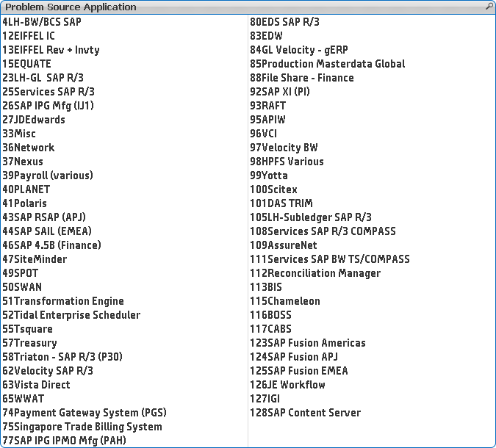Choose '83EDW' in the list
Image resolution: width=496 pixels, height=448 pixels.
tap(372, 36)
